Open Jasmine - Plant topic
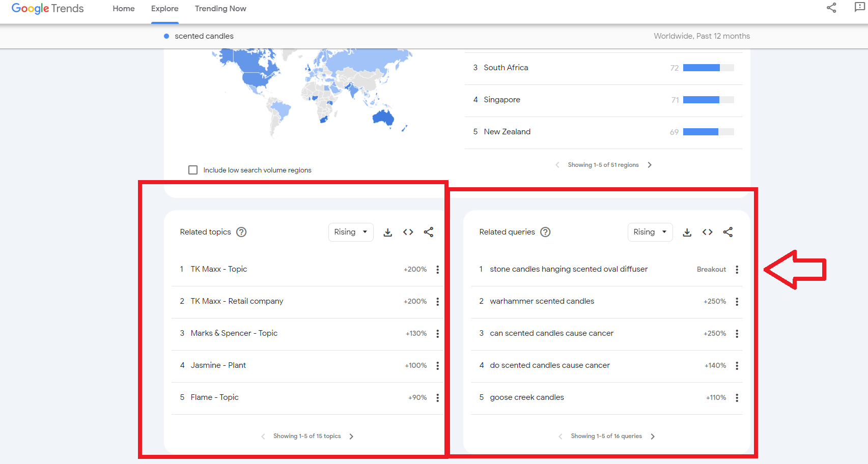The height and width of the screenshot is (464, 868). (x=218, y=365)
